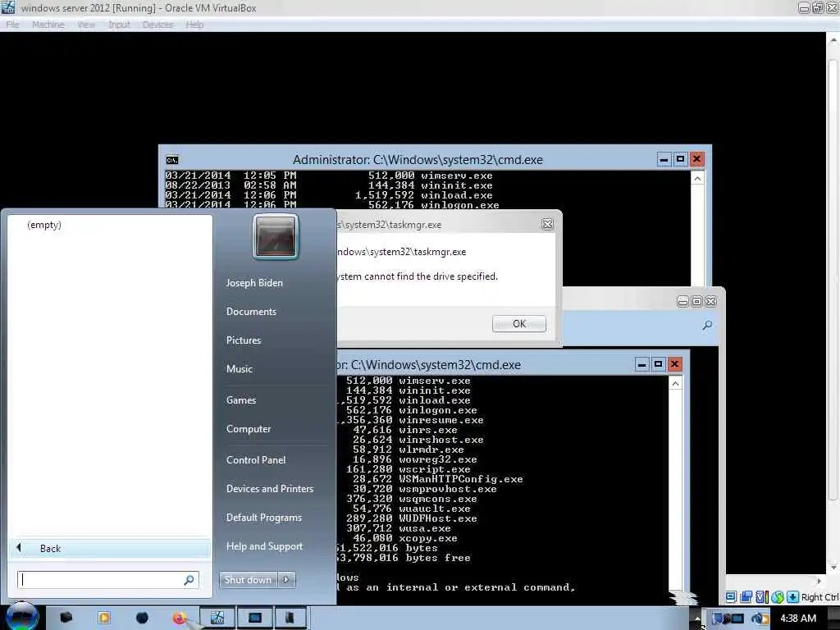Open Computer from the Start menu

point(249,429)
